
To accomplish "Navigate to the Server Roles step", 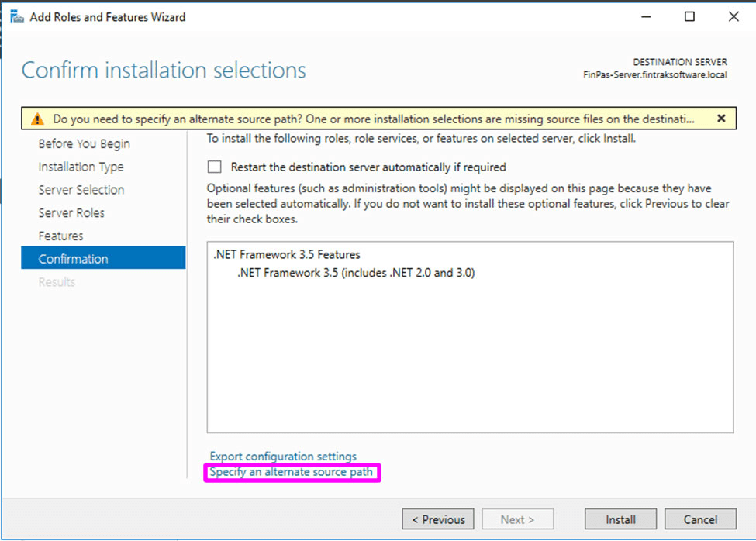I will click(71, 213).
